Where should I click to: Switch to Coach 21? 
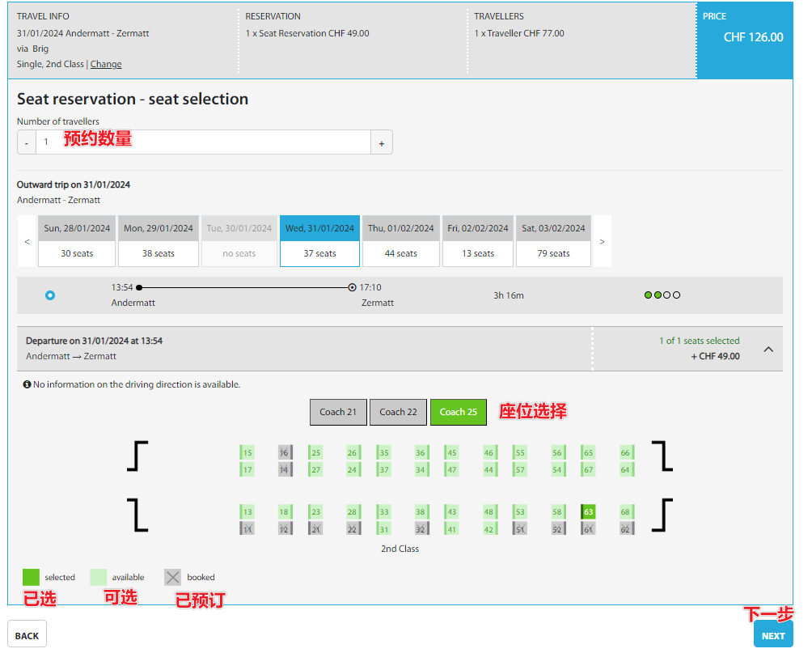pyautogui.click(x=338, y=412)
